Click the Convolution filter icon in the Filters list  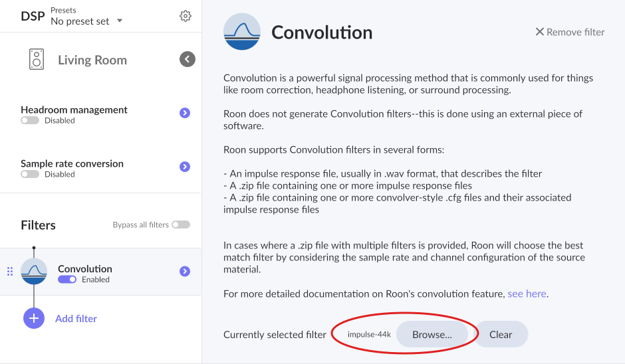[34, 271]
